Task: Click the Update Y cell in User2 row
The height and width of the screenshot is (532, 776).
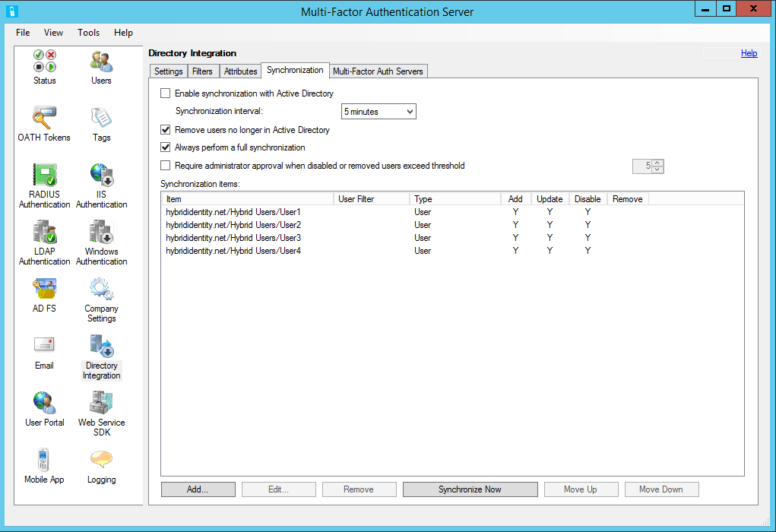Action: pyautogui.click(x=550, y=225)
